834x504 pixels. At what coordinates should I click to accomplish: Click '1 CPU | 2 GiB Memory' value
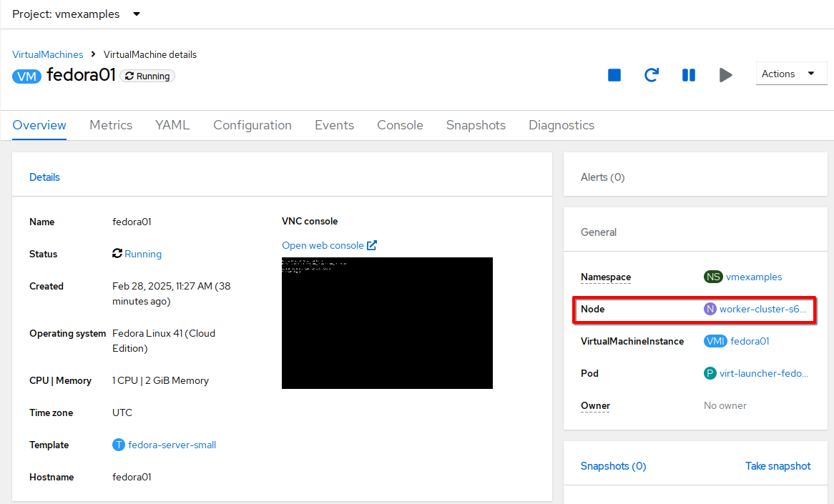[x=160, y=380]
